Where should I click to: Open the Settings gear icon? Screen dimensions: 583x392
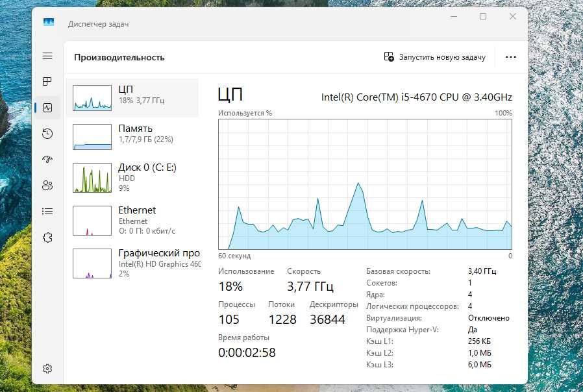tap(47, 369)
